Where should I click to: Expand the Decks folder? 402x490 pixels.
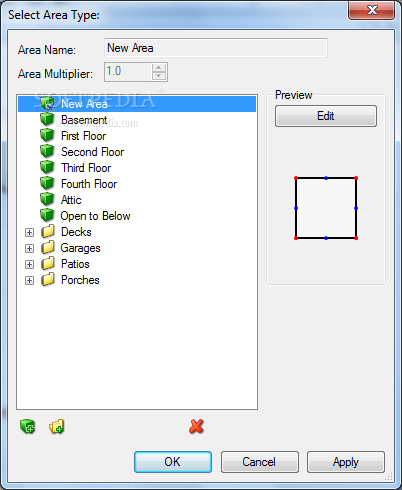tap(29, 232)
